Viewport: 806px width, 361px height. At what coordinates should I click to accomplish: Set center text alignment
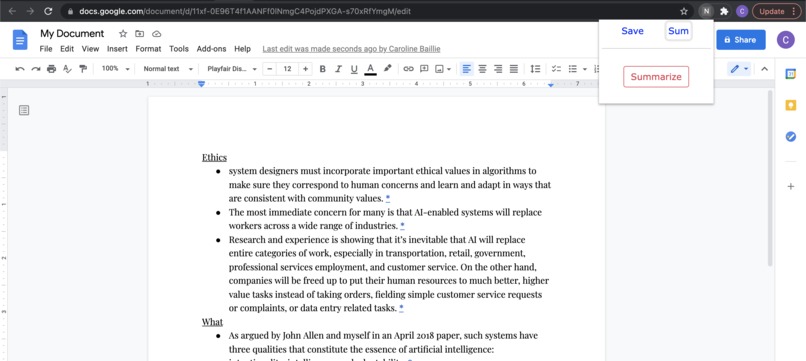482,68
